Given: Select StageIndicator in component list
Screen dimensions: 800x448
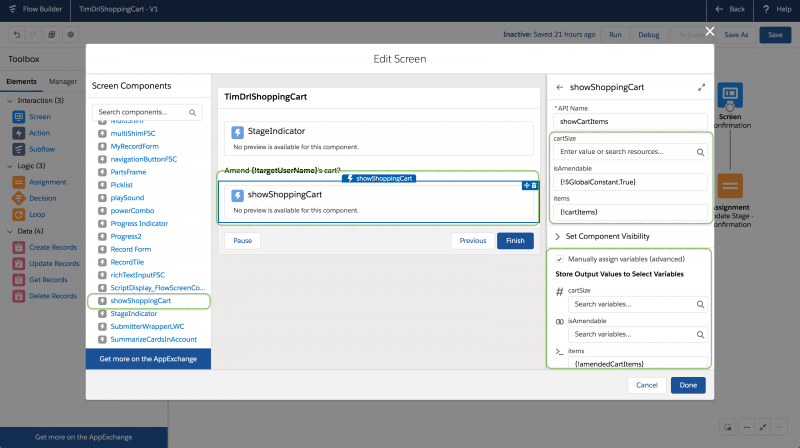Looking at the screenshot, I should point(134,314).
